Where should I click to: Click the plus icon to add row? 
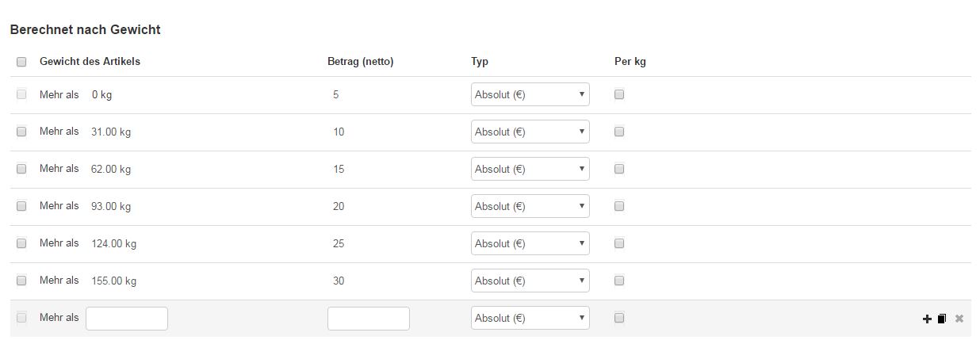point(927,319)
